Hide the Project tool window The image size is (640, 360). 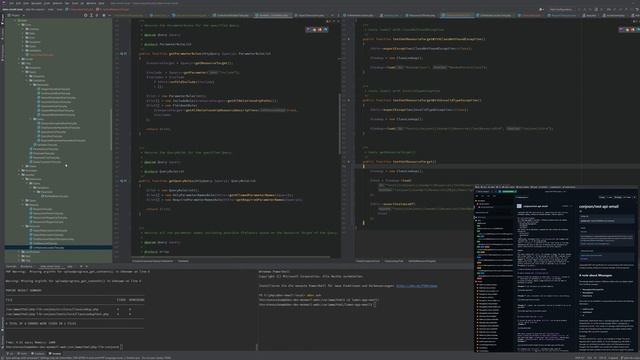tap(109, 15)
